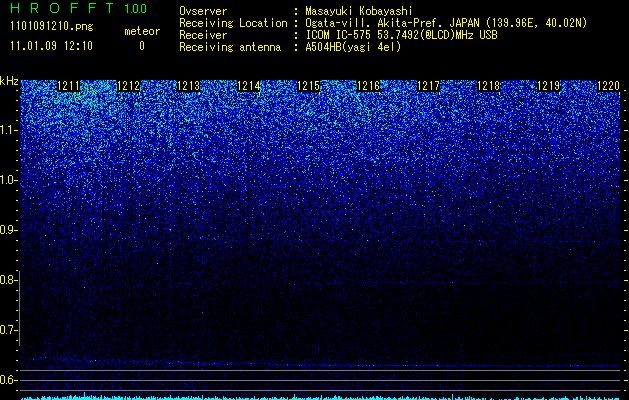The width and height of the screenshot is (629, 400).
Task: Click the 0.7 frequency axis label
Action: tap(7, 330)
